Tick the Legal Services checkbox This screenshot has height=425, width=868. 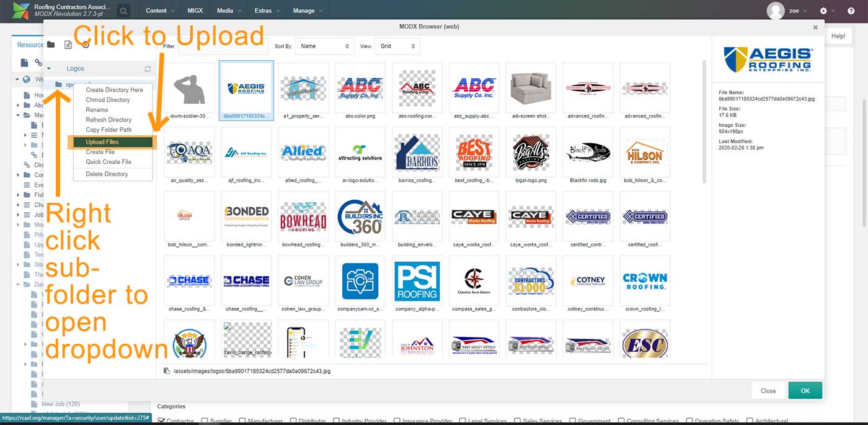click(x=462, y=421)
